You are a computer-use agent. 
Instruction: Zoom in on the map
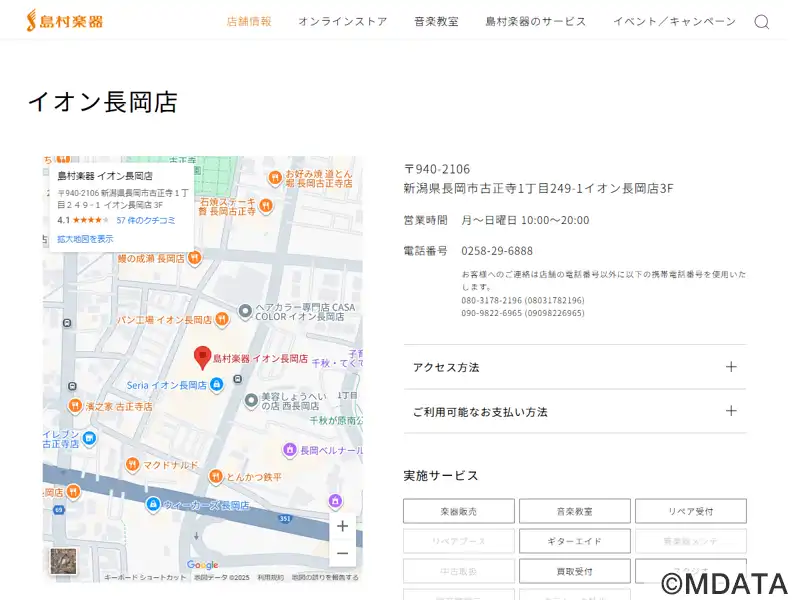(x=342, y=526)
